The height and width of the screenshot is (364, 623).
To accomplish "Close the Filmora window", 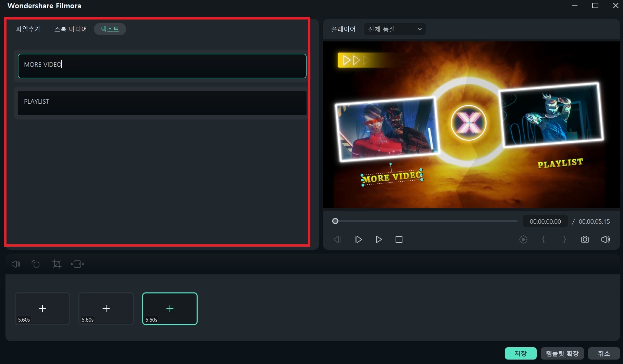I will tap(615, 6).
